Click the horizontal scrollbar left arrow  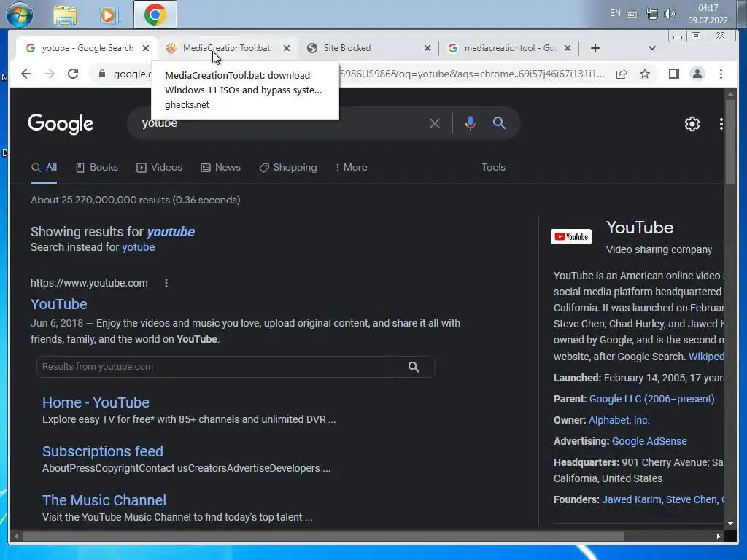[x=16, y=537]
